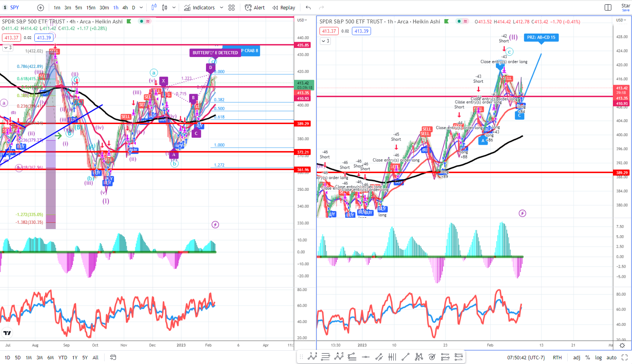Click the 413.37 sell price on 4h chart
This screenshot has width=632, height=364.
[11, 38]
